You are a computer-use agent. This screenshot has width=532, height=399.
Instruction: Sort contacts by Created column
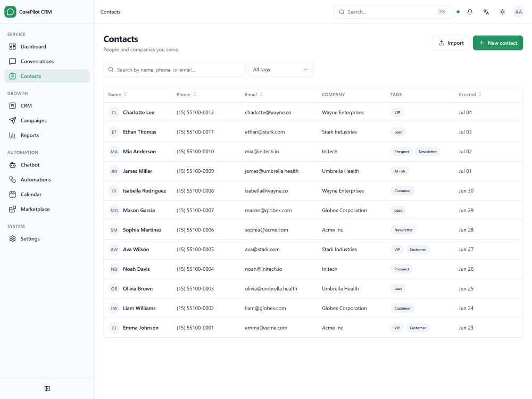[x=470, y=94]
